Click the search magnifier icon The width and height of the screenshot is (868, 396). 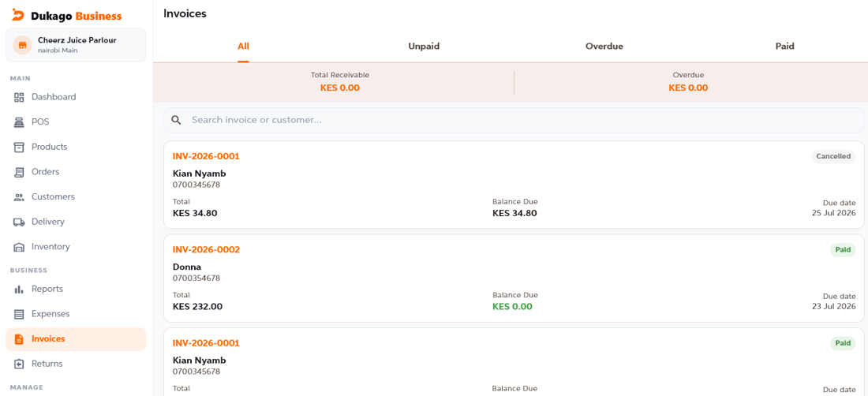pos(176,120)
